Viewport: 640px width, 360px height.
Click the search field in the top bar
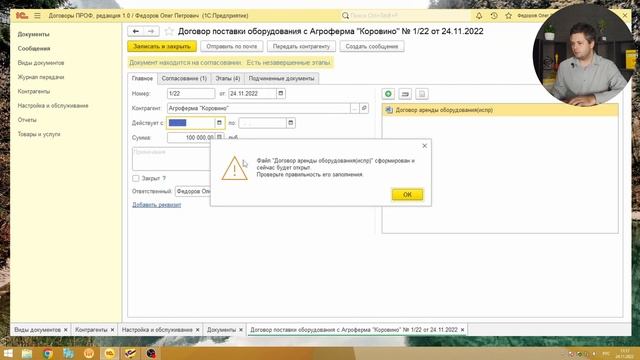click(405, 16)
